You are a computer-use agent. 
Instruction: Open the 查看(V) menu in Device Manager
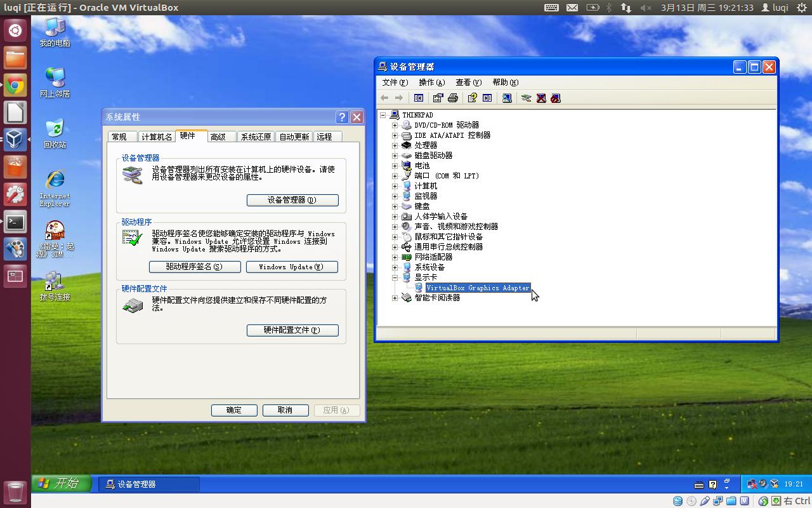[468, 83]
